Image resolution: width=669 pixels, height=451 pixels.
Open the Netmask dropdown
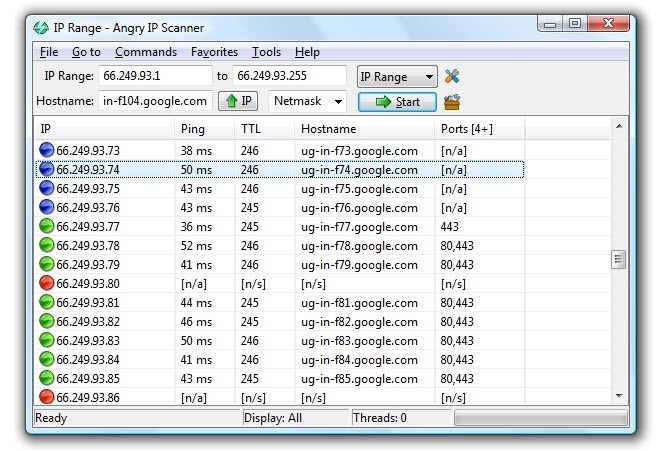(307, 101)
